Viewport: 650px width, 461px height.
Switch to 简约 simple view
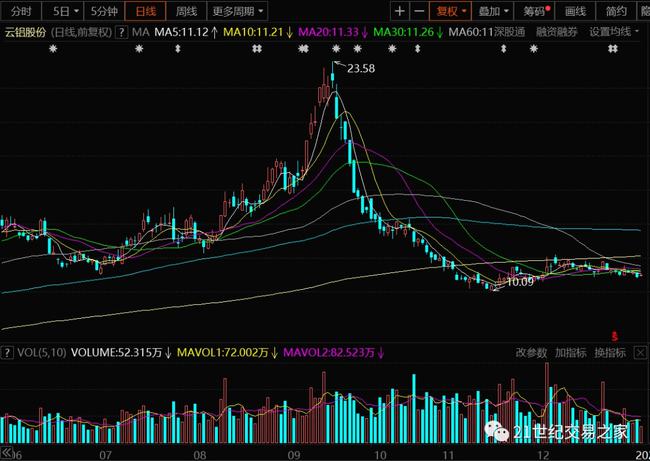[x=616, y=11]
